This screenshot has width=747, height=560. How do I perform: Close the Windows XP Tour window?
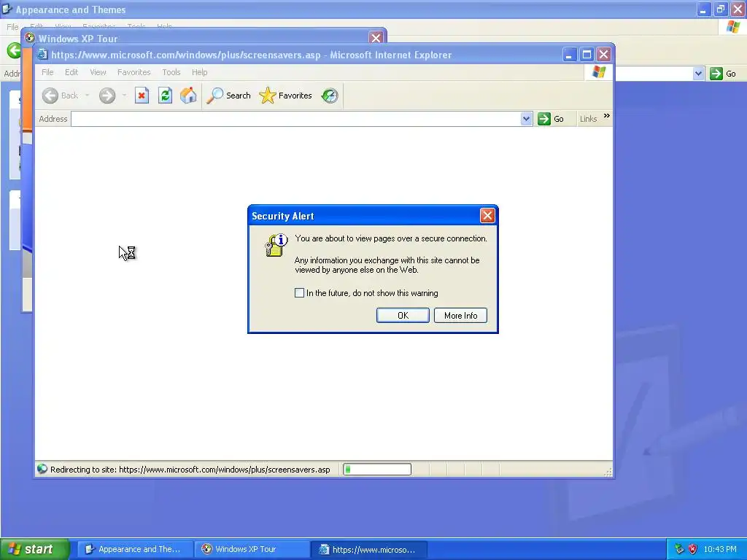click(376, 38)
